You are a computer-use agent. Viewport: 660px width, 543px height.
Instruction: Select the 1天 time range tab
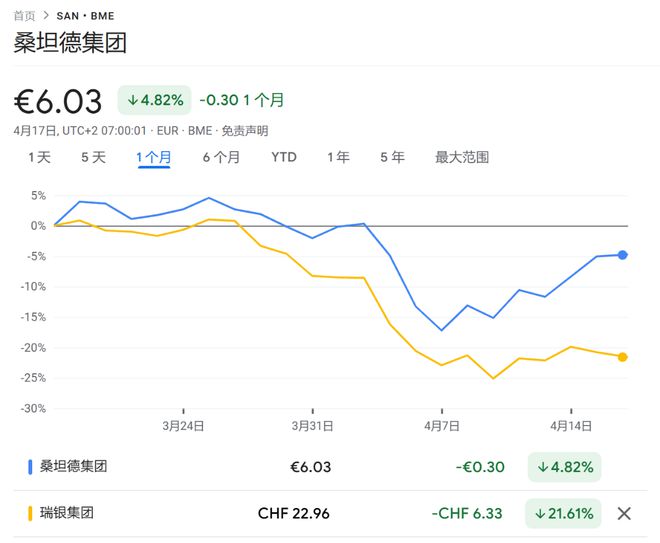click(39, 157)
